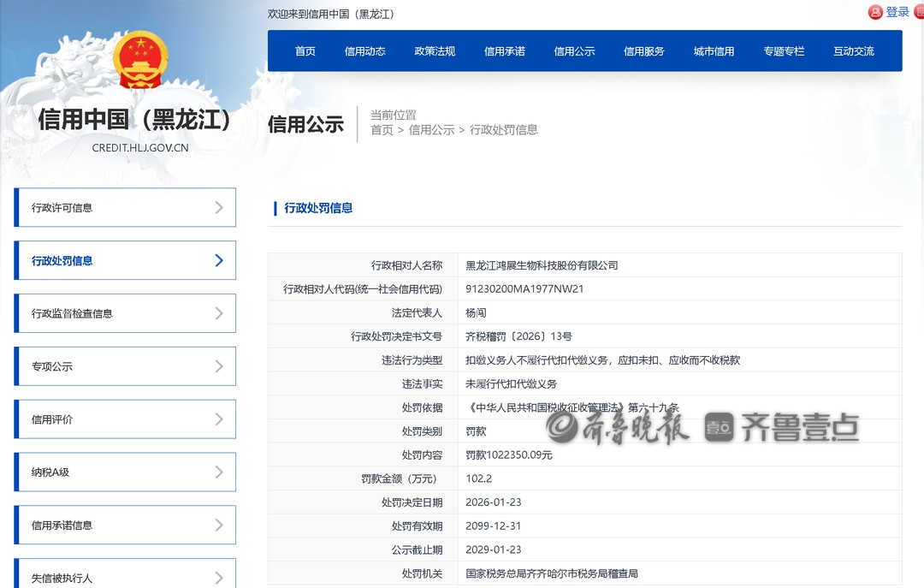Expand the 专项公示 sidebar section

click(124, 365)
